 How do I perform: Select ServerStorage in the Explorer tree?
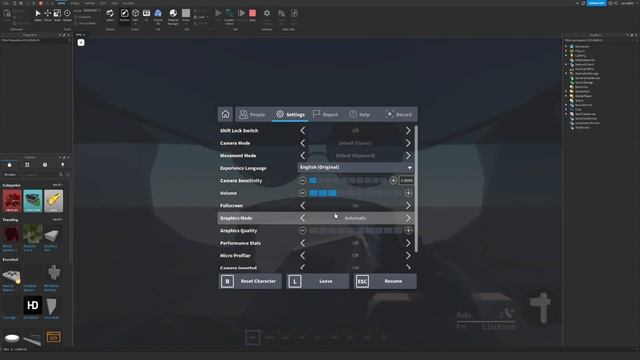point(584,82)
